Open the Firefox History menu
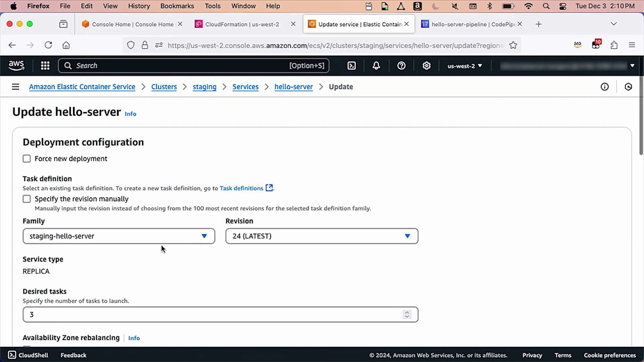Image resolution: width=644 pixels, height=362 pixels. coord(139,6)
